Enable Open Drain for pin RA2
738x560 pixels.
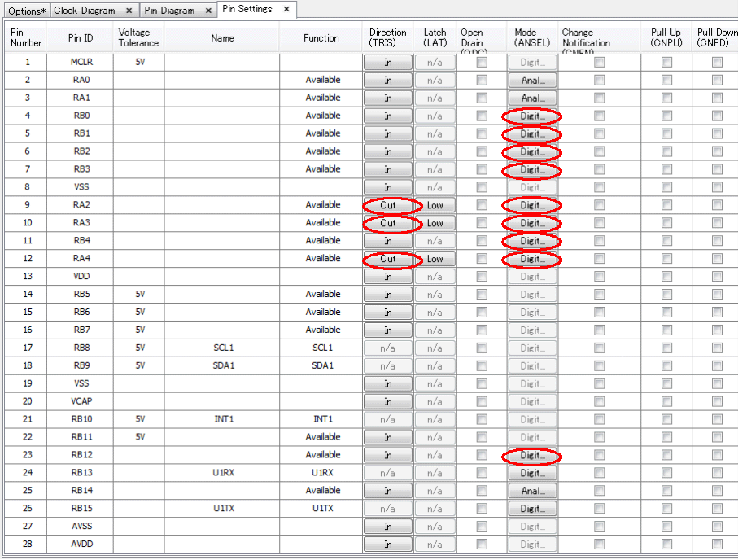[482, 205]
